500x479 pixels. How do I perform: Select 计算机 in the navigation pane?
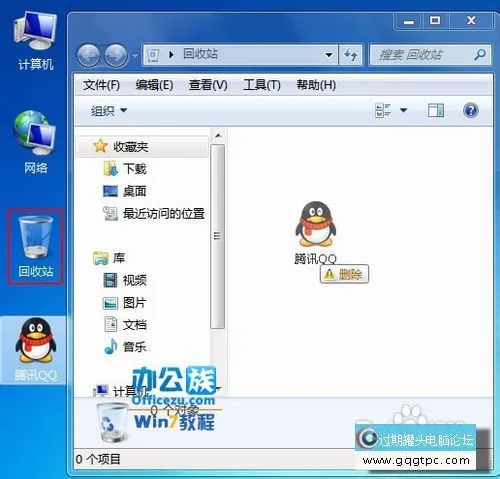(x=120, y=391)
